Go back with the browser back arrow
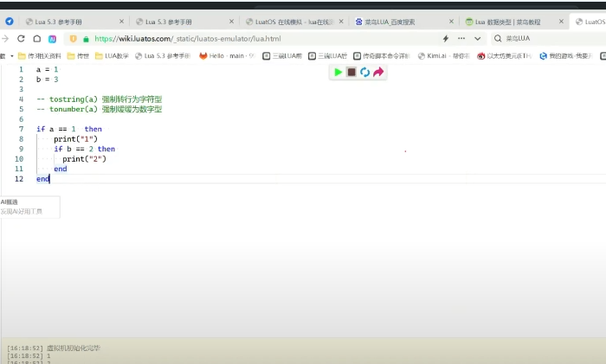 (6, 38)
